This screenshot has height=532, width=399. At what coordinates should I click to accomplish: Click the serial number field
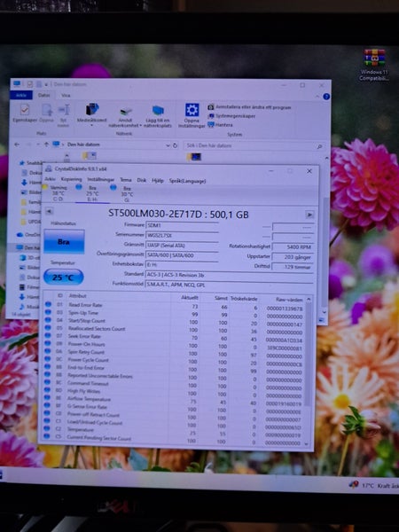pyautogui.click(x=182, y=235)
